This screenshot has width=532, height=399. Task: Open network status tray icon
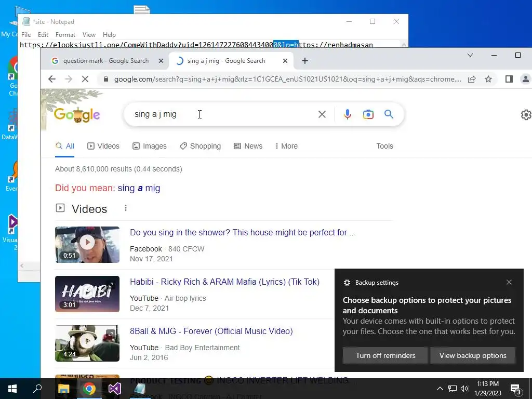[x=453, y=389]
